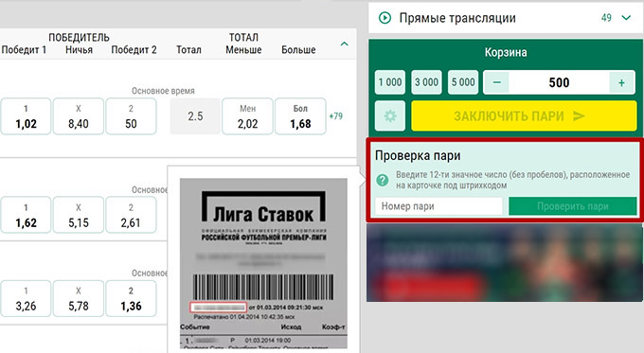Viewport: 644px width, 353px height.
Task: Pick draw odds 8,40
Action: coord(79,116)
